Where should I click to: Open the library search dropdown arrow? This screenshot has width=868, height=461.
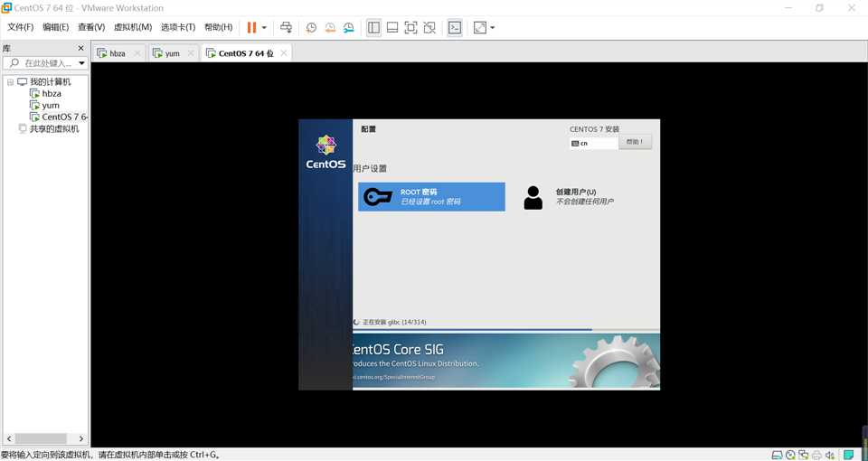[82, 63]
